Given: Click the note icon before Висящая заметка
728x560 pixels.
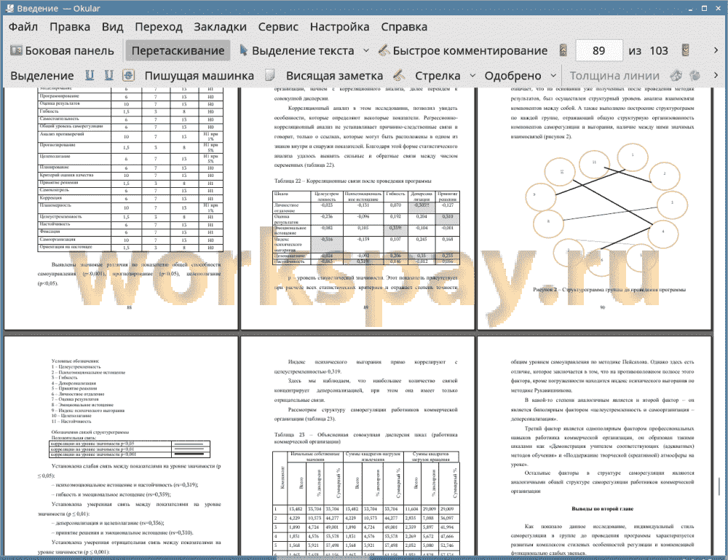Looking at the screenshot, I should (270, 75).
